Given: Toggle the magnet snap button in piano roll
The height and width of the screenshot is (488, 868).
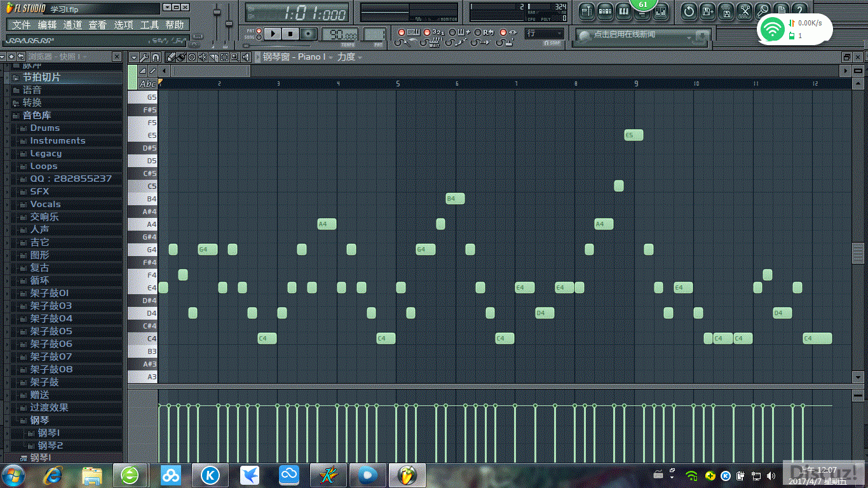Looking at the screenshot, I should click(x=156, y=57).
